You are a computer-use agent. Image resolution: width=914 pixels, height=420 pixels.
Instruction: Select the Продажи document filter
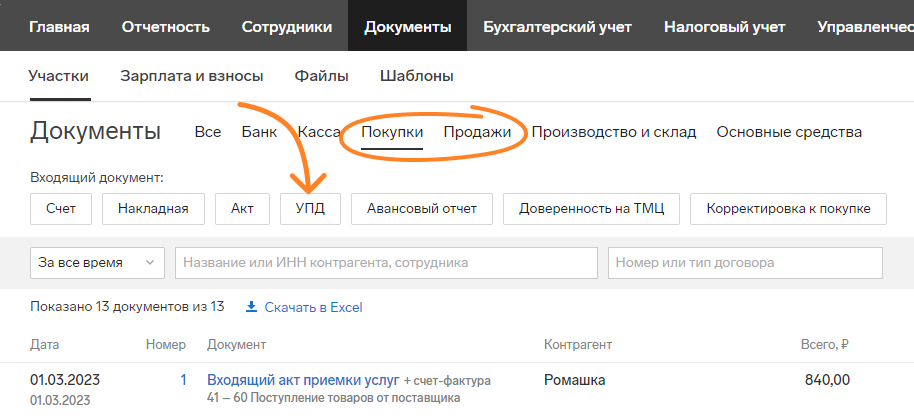click(477, 132)
